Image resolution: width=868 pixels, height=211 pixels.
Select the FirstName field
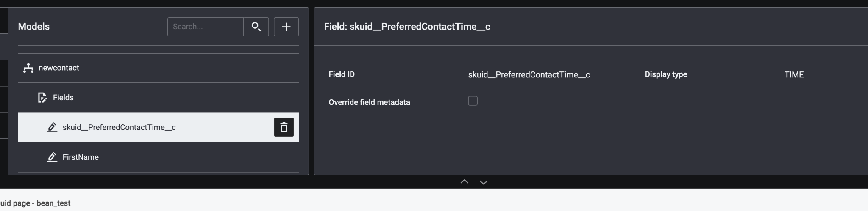pyautogui.click(x=81, y=157)
